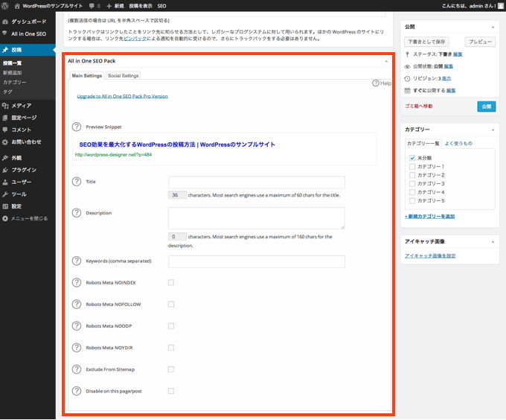Open the Help link in SEO panel
This screenshot has width=506, height=420.
(382, 83)
